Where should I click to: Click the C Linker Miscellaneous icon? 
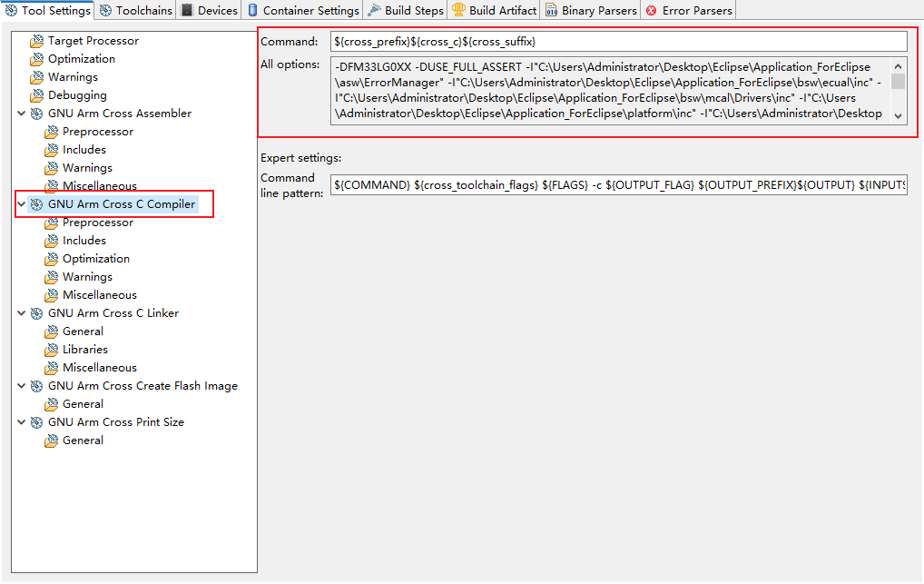pos(51,369)
